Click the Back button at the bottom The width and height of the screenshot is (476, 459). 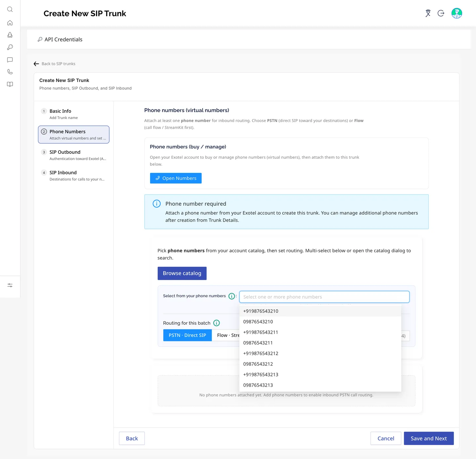pyautogui.click(x=132, y=438)
